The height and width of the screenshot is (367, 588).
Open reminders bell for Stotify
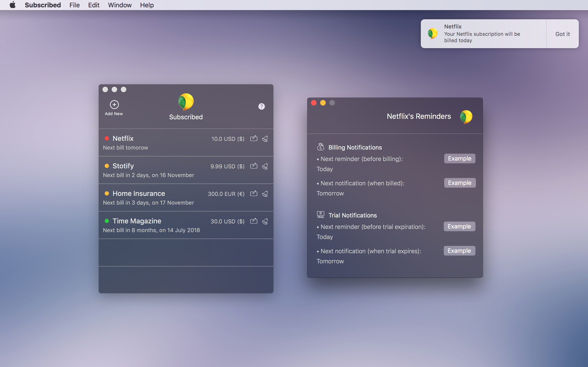(265, 166)
